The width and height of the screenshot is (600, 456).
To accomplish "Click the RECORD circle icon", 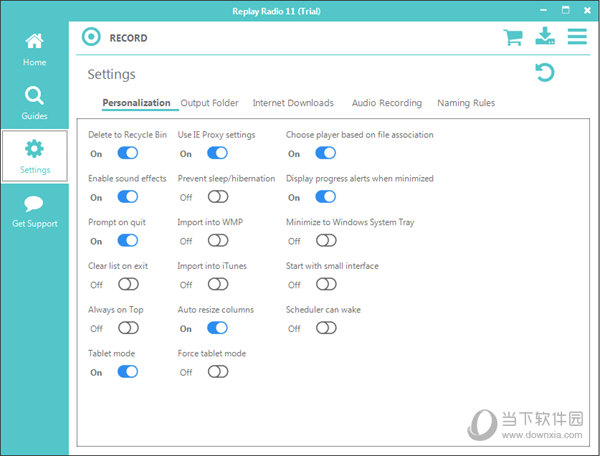I will [x=91, y=37].
